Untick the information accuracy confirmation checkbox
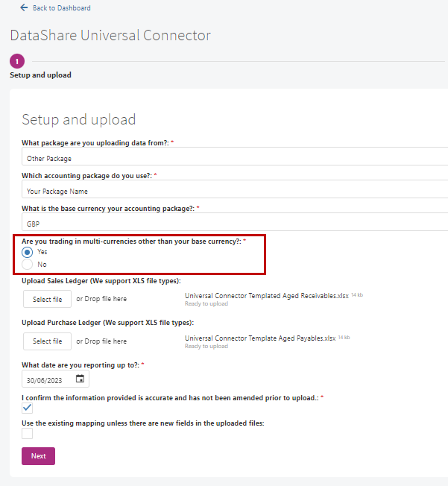Image resolution: width=448 pixels, height=486 pixels. coord(28,408)
